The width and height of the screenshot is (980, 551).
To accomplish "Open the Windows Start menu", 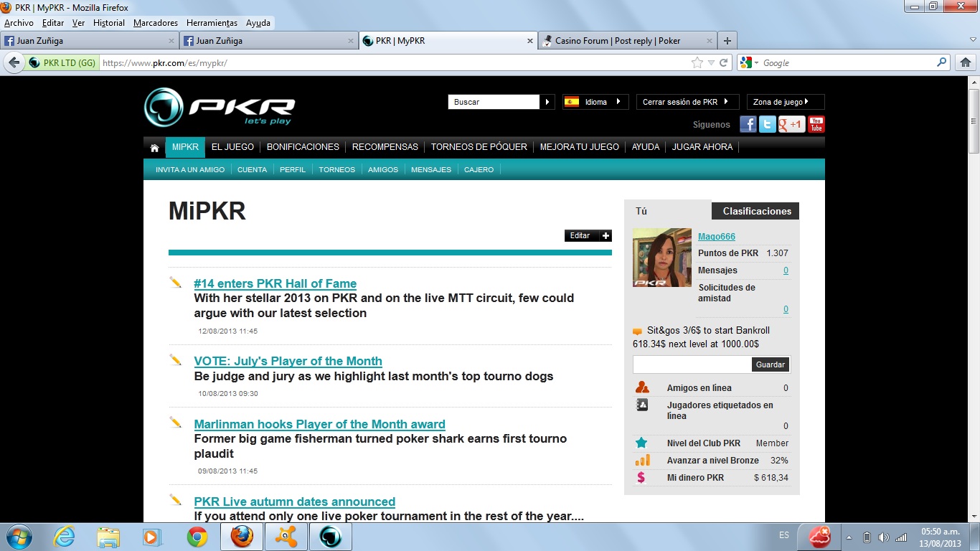I will click(x=18, y=537).
